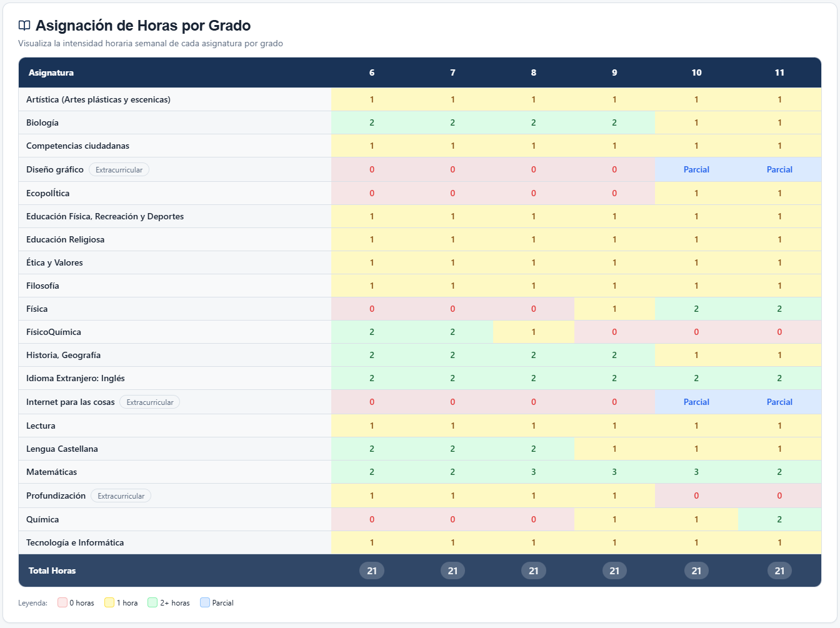Click the Asignatura header cell
840x628 pixels.
[50, 72]
